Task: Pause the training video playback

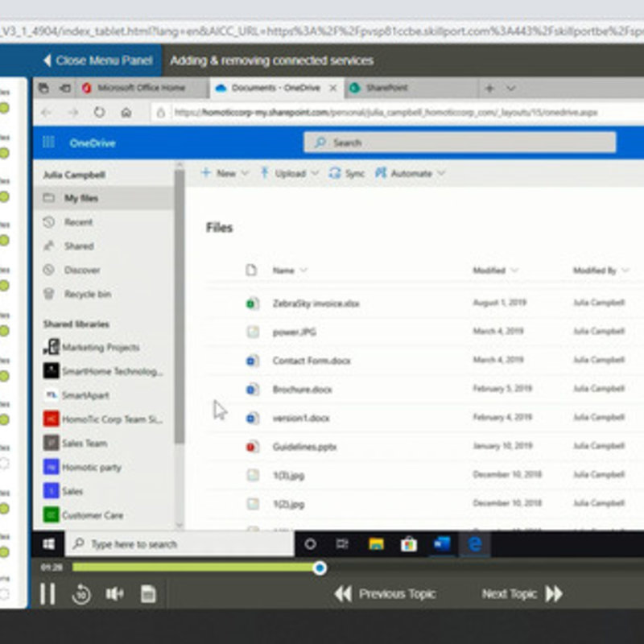Action: click(47, 593)
